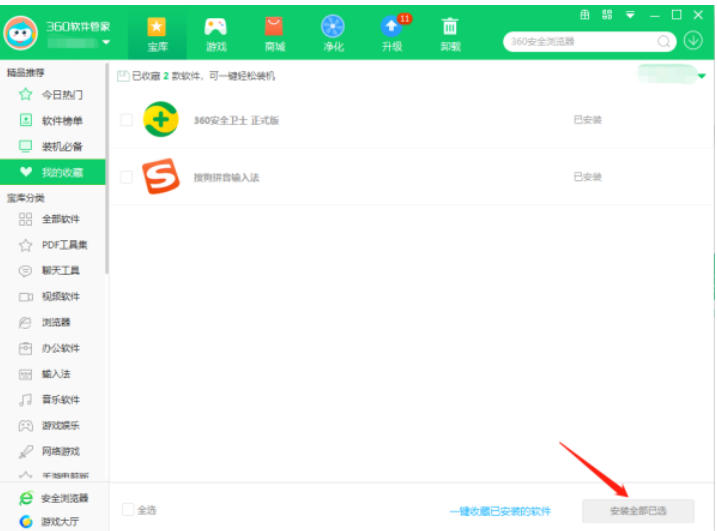Image resolution: width=717 pixels, height=531 pixels.
Task: Click the search magnifier icon
Action: pos(664,42)
